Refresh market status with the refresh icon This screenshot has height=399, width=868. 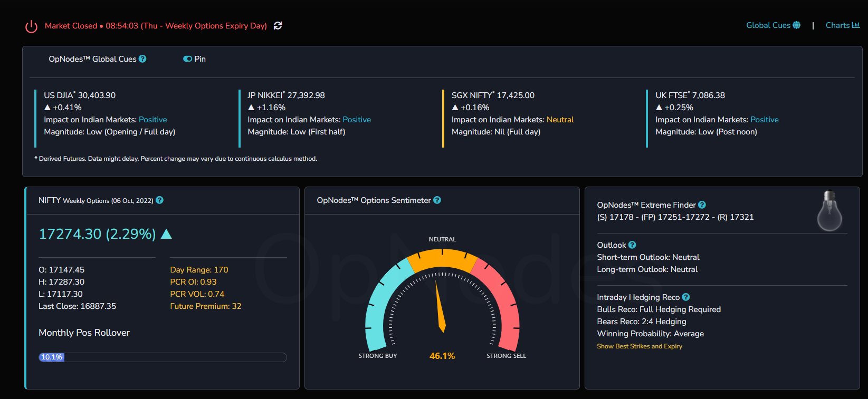pos(278,25)
